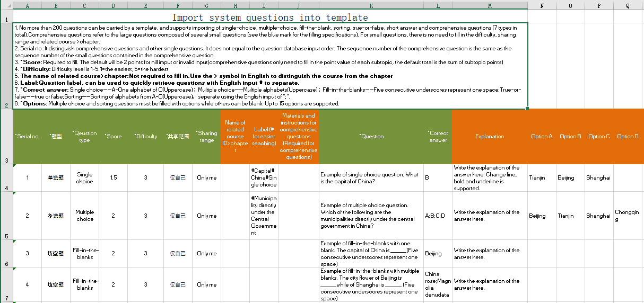The image size is (644, 303).
Task: Click the 'Label(# for easier seaching)' header
Action: click(x=264, y=137)
